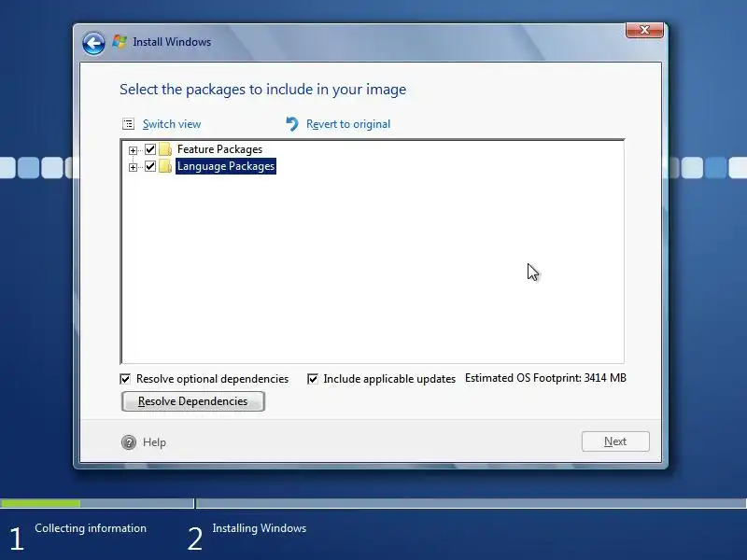
Task: Click the Windows flag logo icon
Action: pyautogui.click(x=120, y=42)
